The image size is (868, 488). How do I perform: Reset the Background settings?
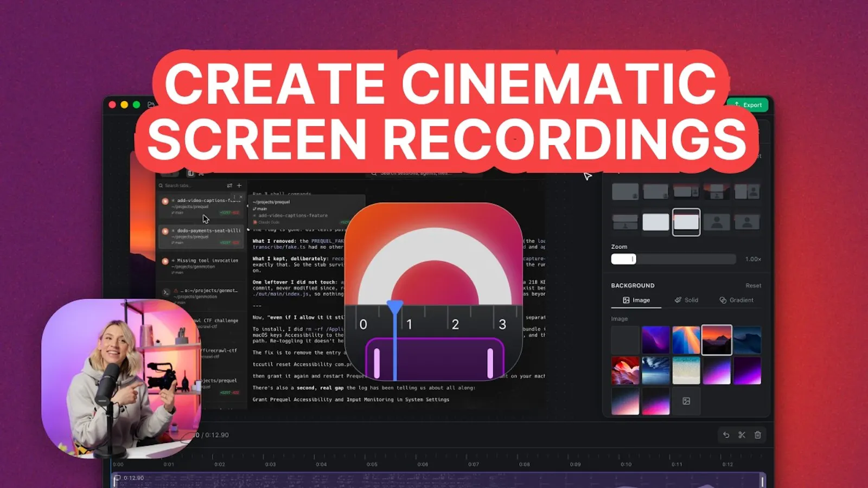tap(753, 286)
